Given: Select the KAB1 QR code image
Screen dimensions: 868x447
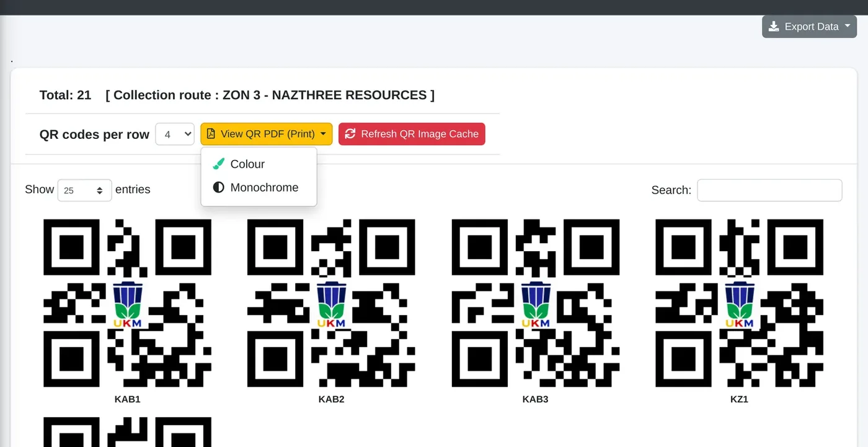Looking at the screenshot, I should coord(128,303).
